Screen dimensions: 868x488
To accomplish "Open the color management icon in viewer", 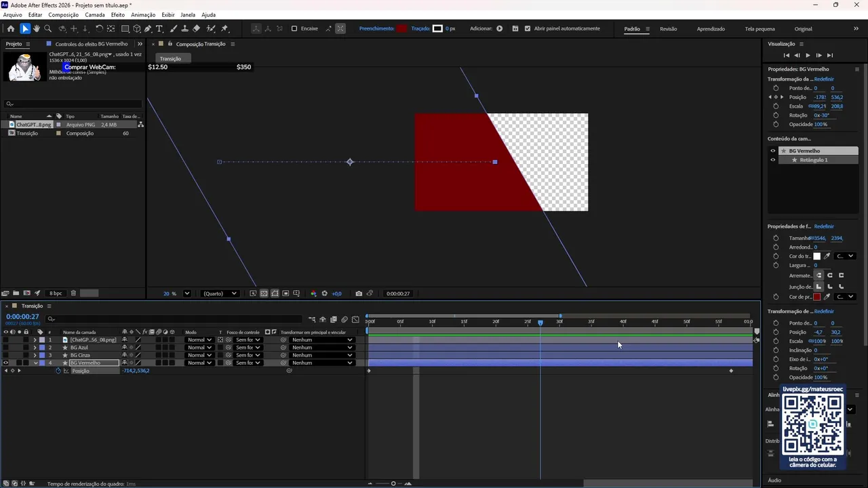I will point(313,293).
